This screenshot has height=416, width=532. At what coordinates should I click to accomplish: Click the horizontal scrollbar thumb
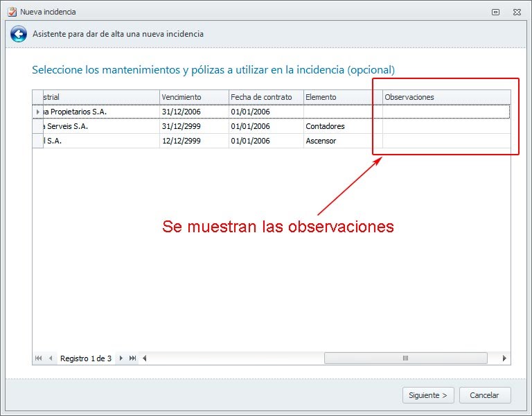405,358
